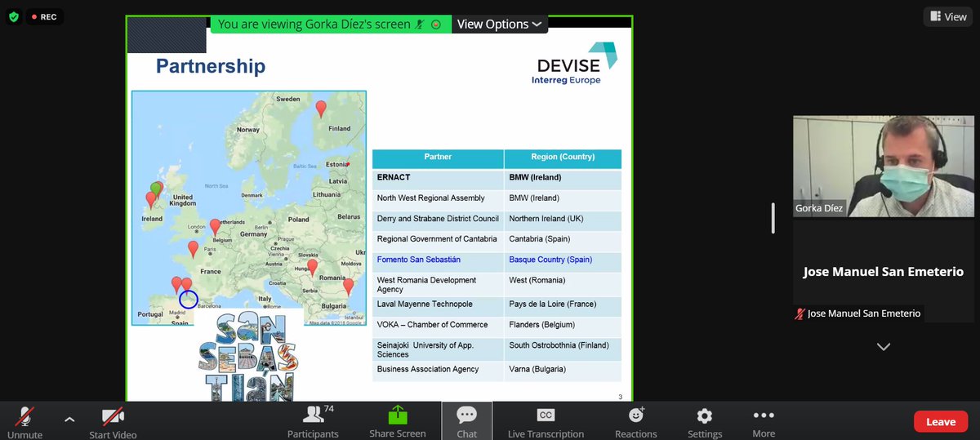Click the ERNACT table cell
The width and height of the screenshot is (980, 440).
pyautogui.click(x=438, y=178)
